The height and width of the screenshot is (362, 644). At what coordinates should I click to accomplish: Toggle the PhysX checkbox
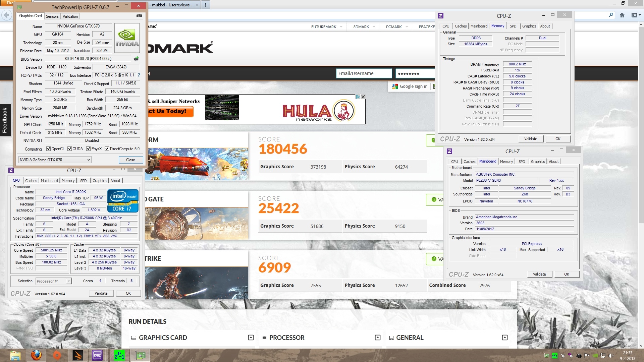point(88,149)
